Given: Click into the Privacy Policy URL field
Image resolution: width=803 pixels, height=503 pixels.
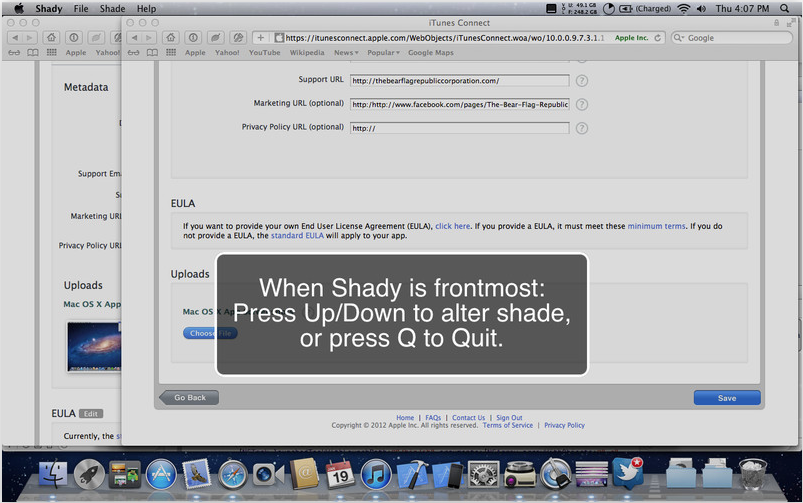Looking at the screenshot, I should pyautogui.click(x=459, y=128).
